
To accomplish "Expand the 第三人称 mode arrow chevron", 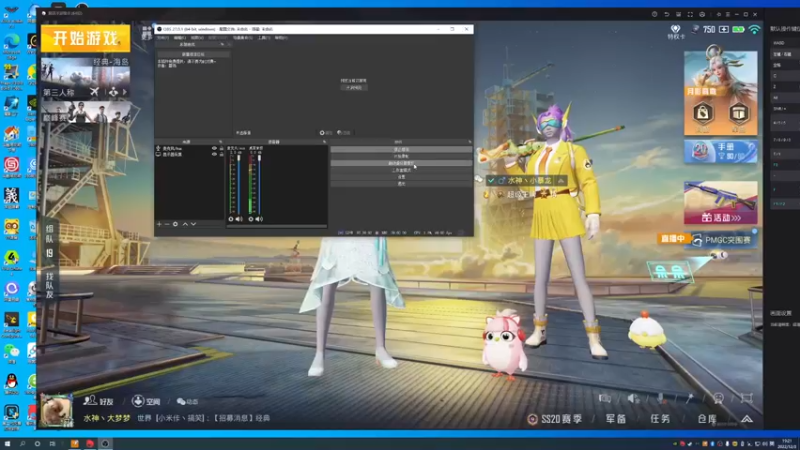I will pos(124,92).
